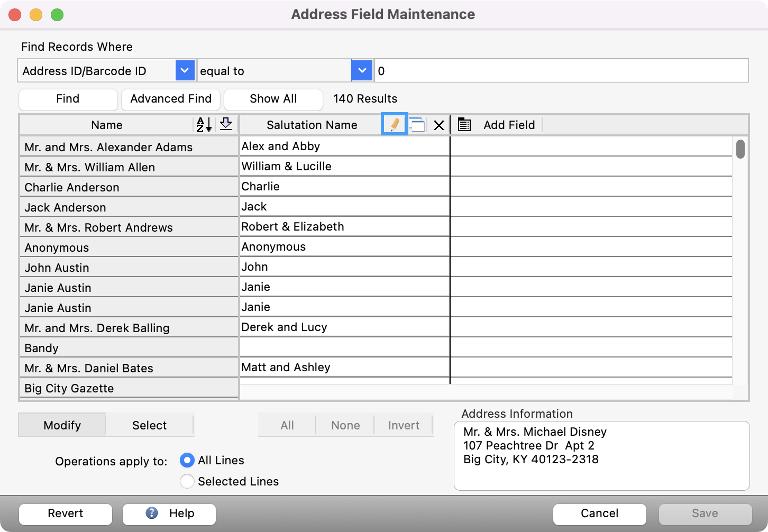Click the copy/duplicate icon next to the pencil
Viewport: 768px width, 532px height.
click(x=417, y=125)
